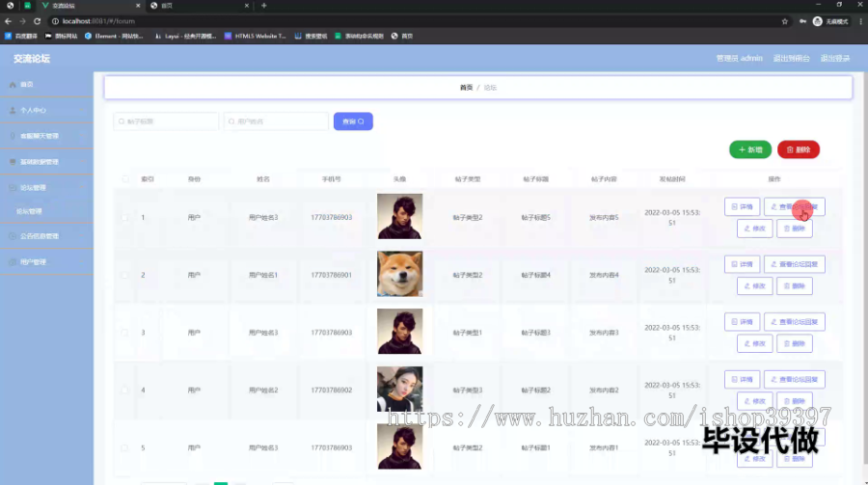Click 修改 for row 5
This screenshot has width=868, height=485.
(754, 458)
